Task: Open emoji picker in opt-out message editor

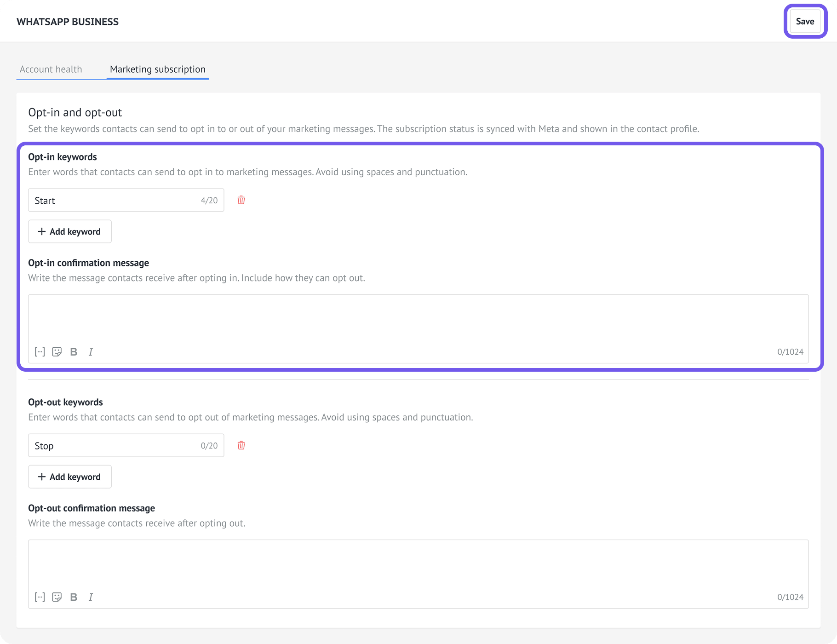Action: 57,597
